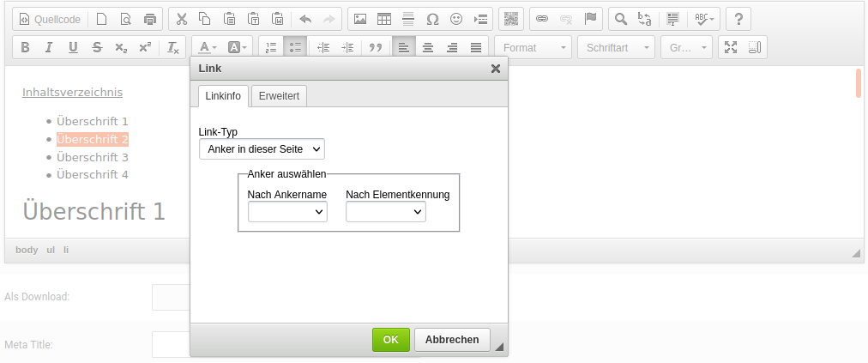The width and height of the screenshot is (868, 363).
Task: Click the cut scissors icon
Action: coord(181,19)
